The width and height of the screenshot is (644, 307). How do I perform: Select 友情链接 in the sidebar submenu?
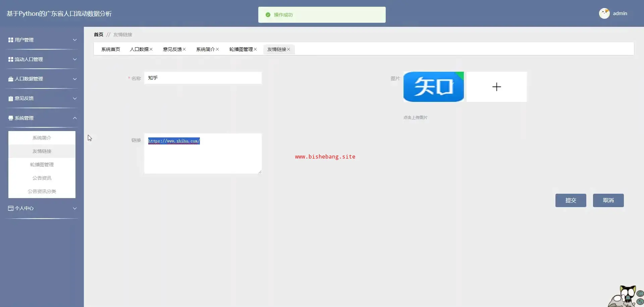point(42,151)
